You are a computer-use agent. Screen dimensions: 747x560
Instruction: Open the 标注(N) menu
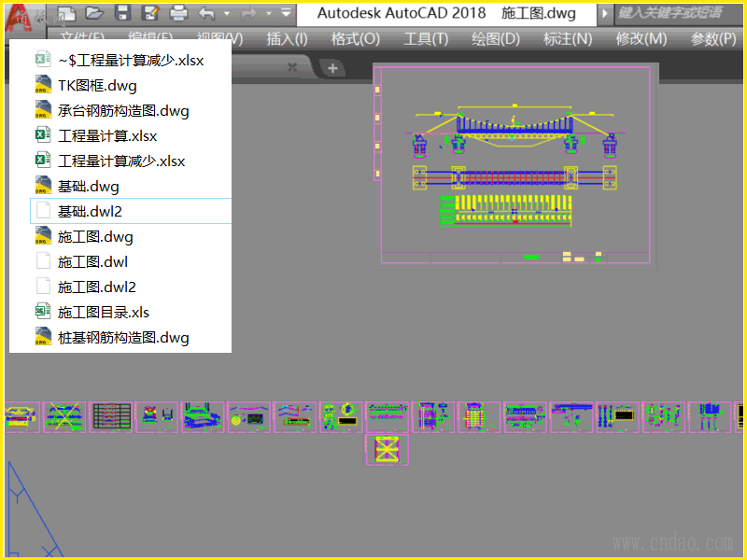[568, 38]
